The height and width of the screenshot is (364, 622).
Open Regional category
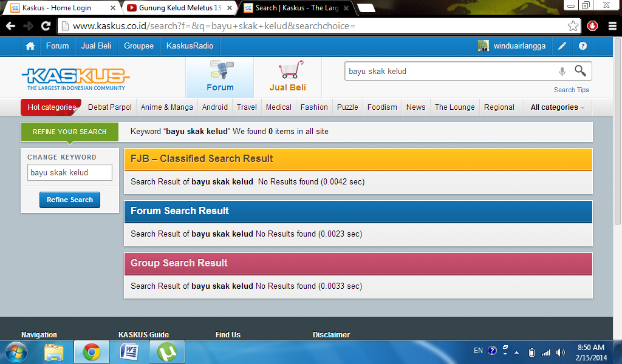[499, 107]
